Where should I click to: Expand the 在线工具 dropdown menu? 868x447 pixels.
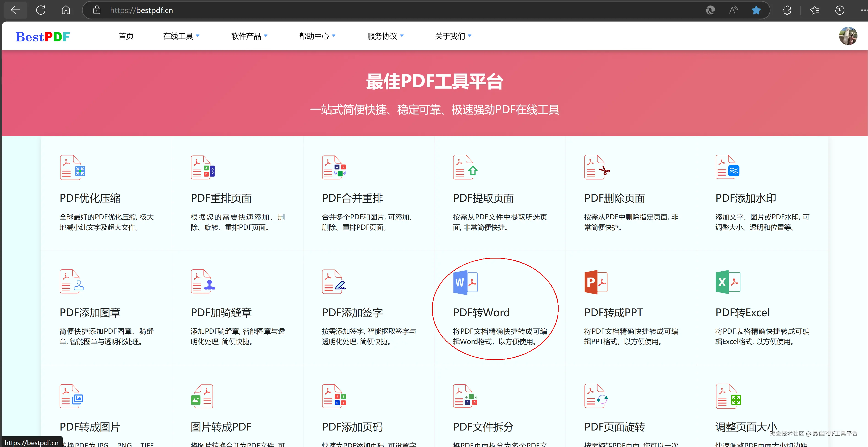coord(181,36)
